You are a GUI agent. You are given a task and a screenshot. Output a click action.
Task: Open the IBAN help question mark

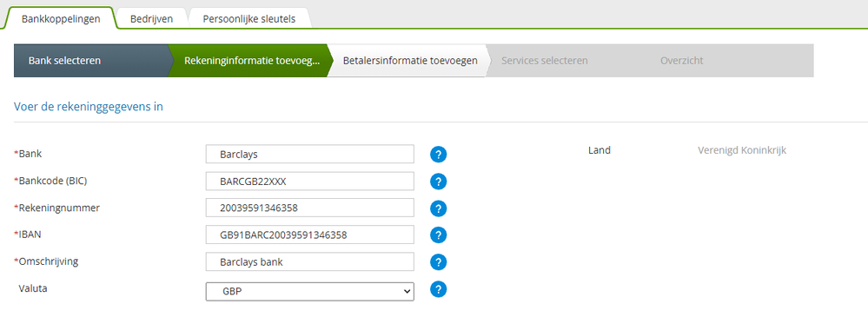coord(439,235)
